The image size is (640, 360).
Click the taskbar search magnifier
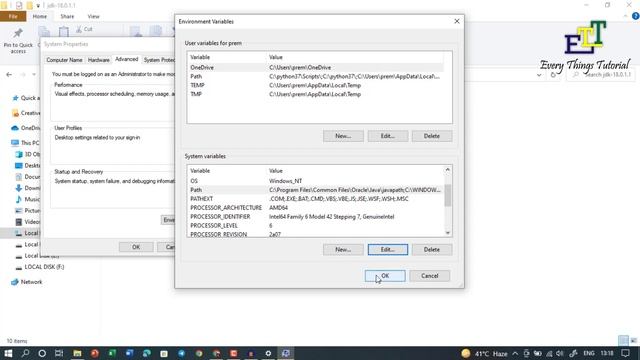[x=25, y=353]
